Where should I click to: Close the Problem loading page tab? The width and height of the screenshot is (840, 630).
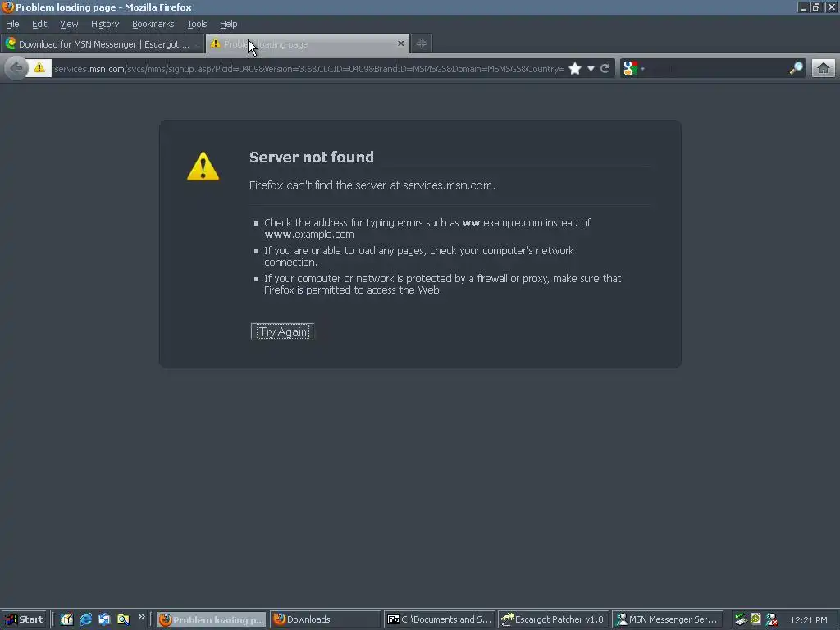pyautogui.click(x=400, y=43)
